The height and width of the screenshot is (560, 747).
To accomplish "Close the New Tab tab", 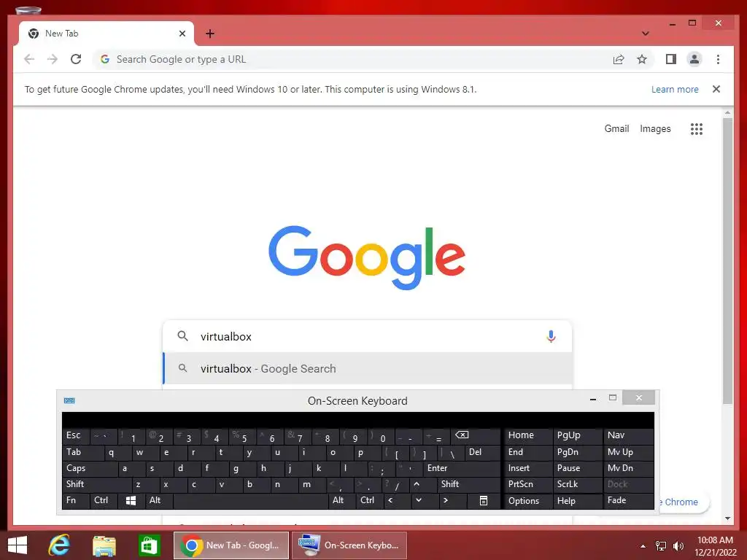I will [182, 34].
